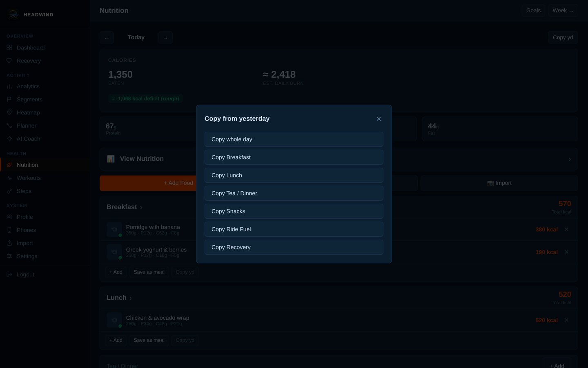Close the Copy from yesterday dialog
Image resolution: width=588 pixels, height=368 pixels.
coord(379,119)
